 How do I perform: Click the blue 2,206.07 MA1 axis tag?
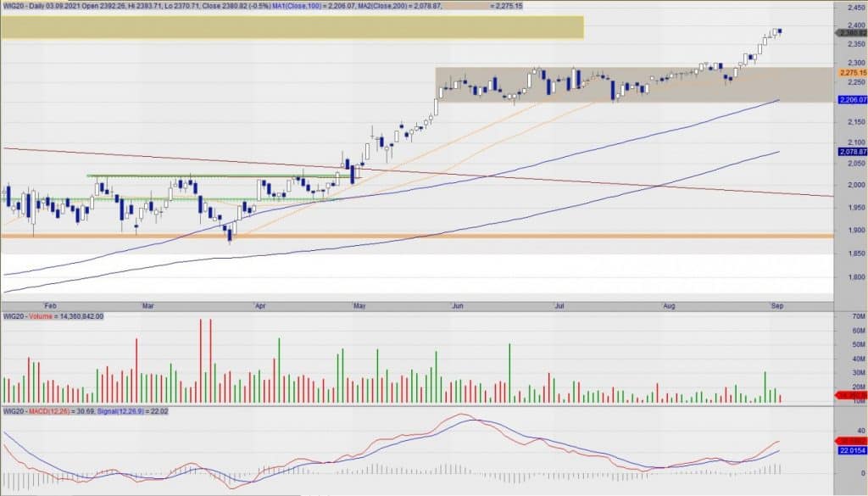click(x=851, y=100)
